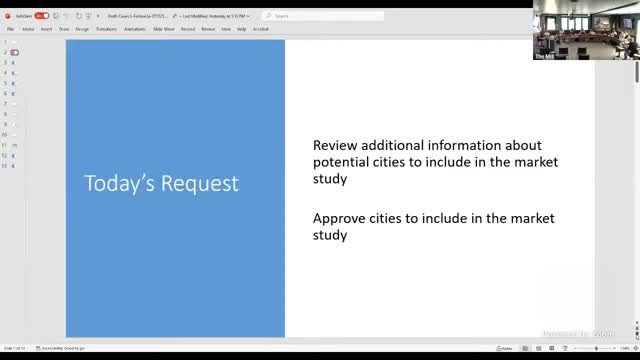Switch to Reading View icon

(x=551, y=348)
